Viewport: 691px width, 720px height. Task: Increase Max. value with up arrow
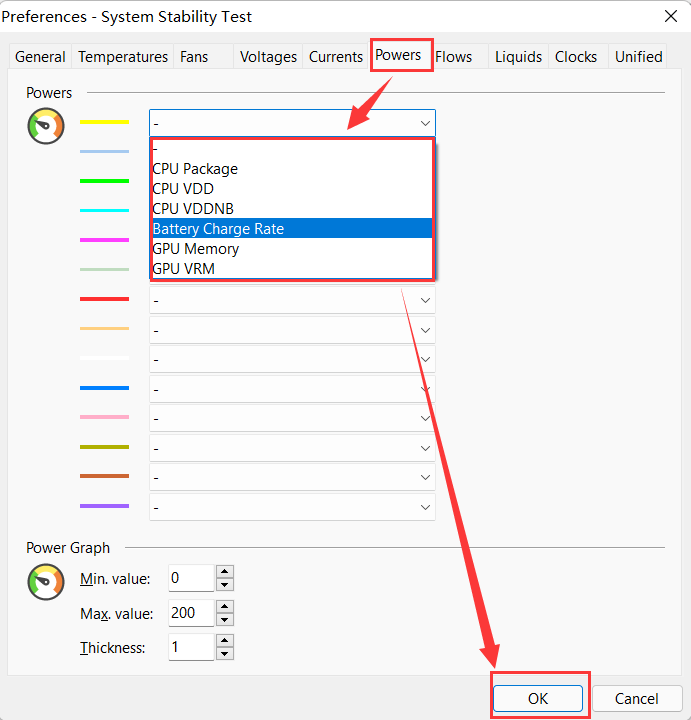pos(225,606)
